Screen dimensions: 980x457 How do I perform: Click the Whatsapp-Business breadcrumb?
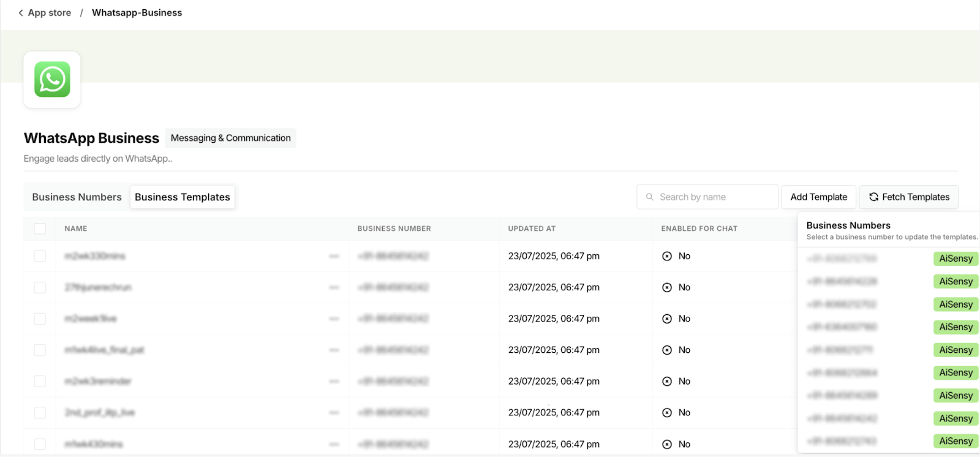point(137,13)
